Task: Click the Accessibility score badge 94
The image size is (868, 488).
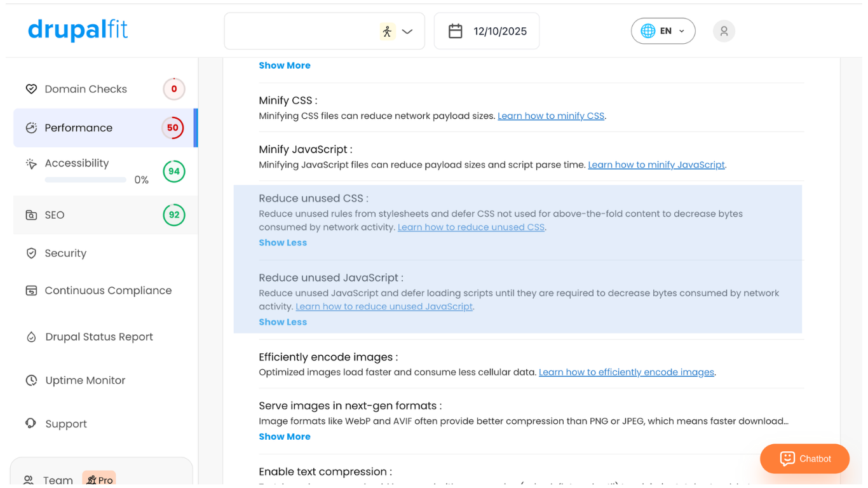Action: [174, 172]
